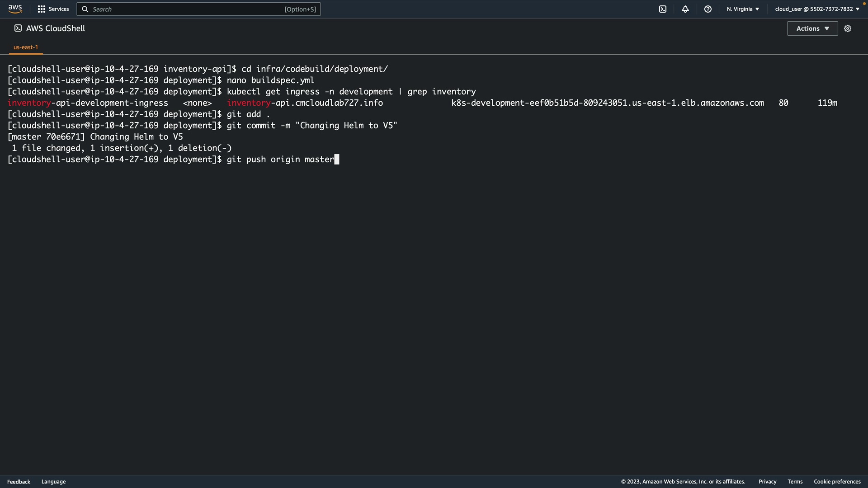Open the Terms link
The width and height of the screenshot is (868, 488).
[x=795, y=482]
